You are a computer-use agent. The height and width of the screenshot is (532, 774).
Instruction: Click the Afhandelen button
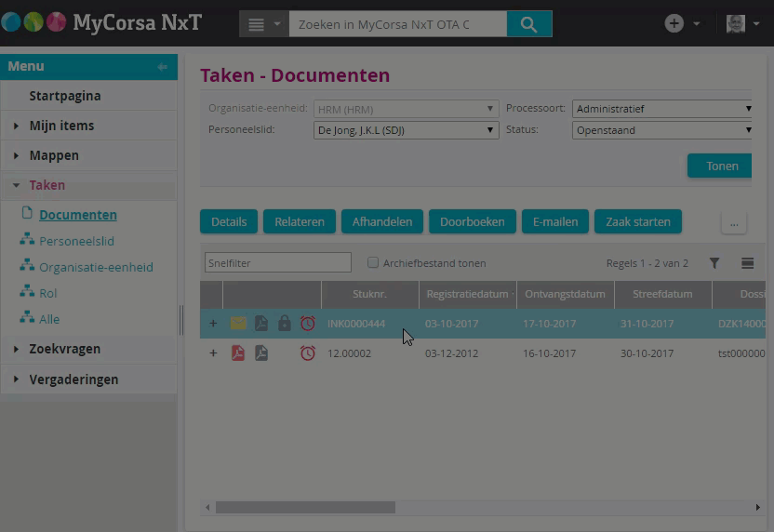coord(382,221)
